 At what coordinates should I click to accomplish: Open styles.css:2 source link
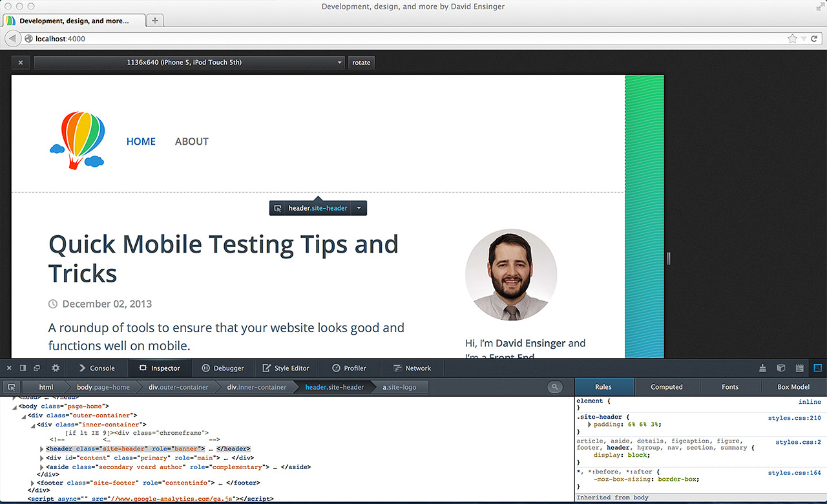tap(798, 442)
